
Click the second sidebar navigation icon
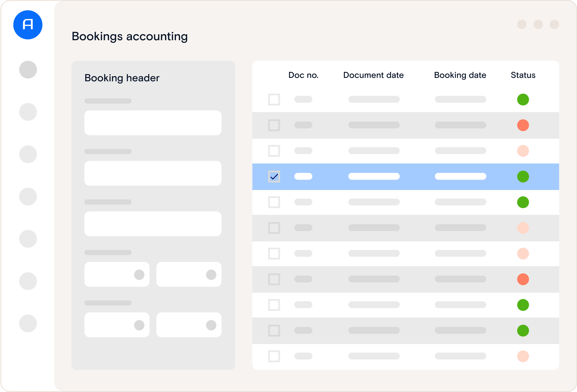28,112
